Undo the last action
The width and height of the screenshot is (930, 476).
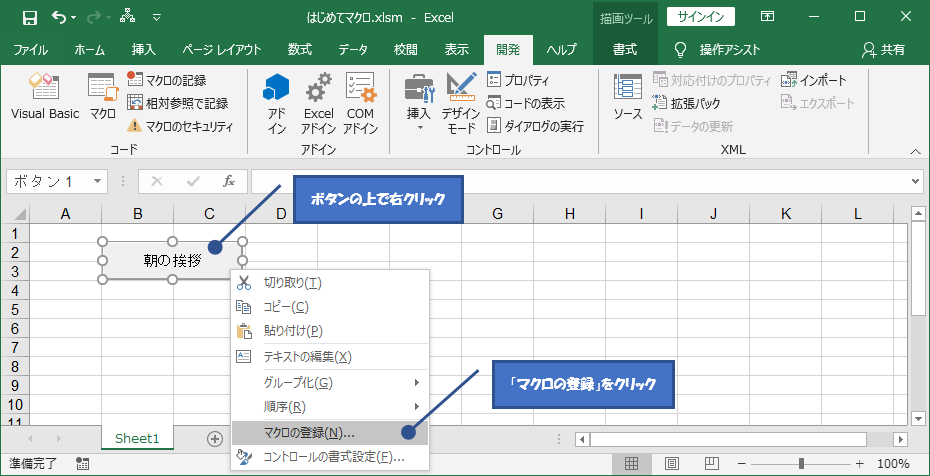[59, 17]
